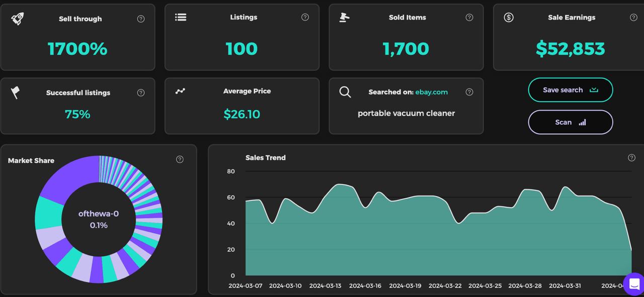Open the ebay.com link
The height and width of the screenshot is (297, 644).
[431, 92]
